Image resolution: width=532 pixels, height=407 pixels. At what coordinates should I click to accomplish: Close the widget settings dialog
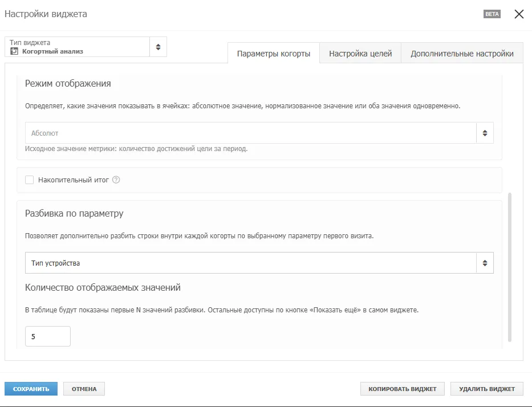pyautogui.click(x=519, y=14)
